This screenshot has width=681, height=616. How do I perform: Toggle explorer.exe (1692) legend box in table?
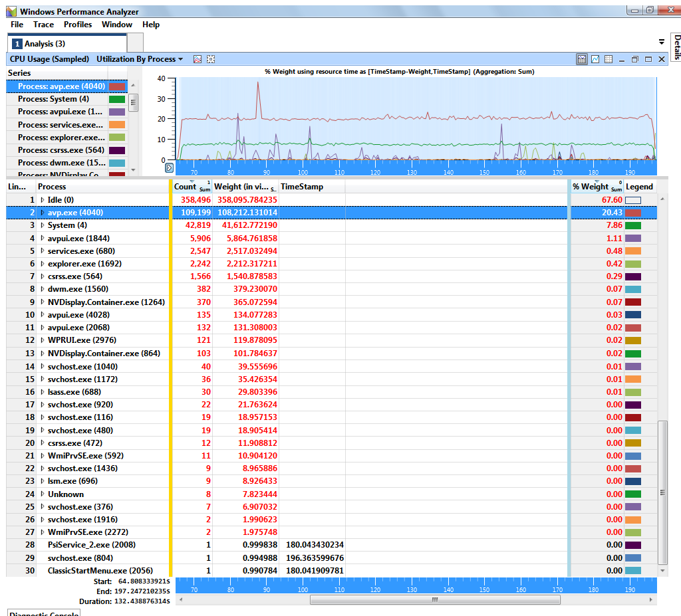point(633,264)
